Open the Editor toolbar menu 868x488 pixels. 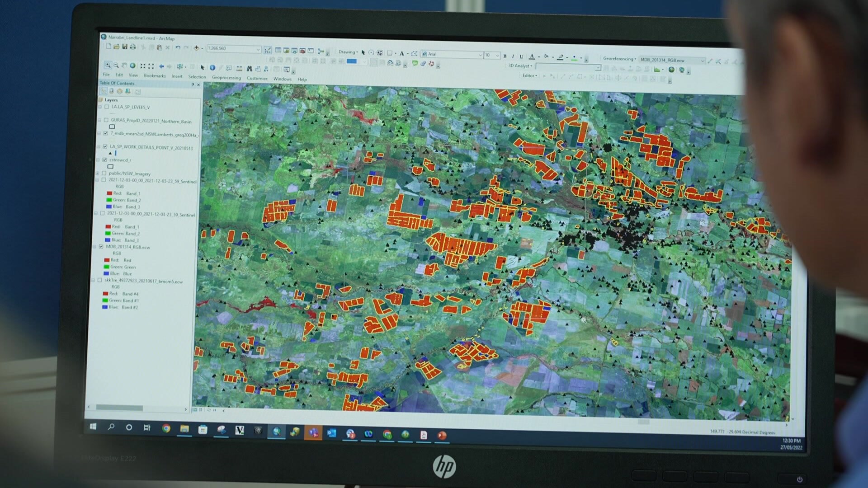pyautogui.click(x=529, y=75)
